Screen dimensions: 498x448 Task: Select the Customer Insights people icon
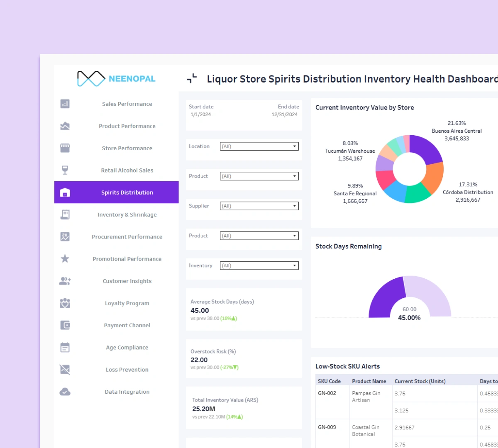click(x=64, y=281)
